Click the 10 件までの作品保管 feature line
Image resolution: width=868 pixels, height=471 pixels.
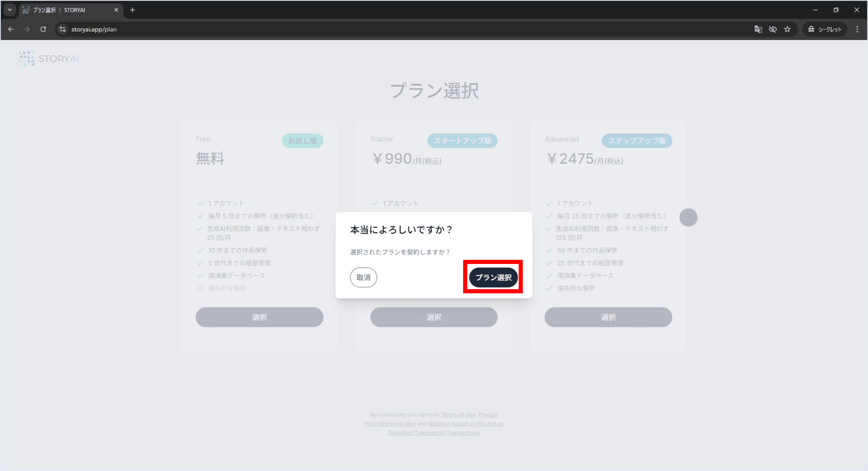(x=237, y=250)
